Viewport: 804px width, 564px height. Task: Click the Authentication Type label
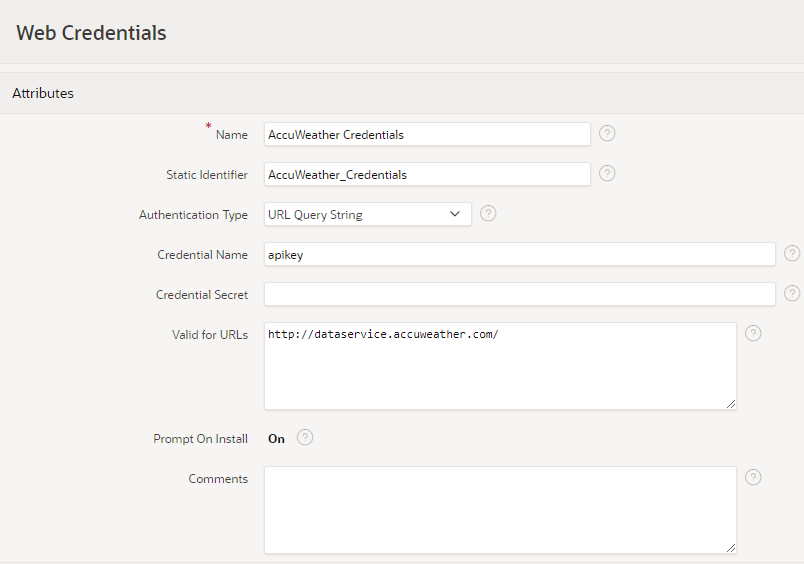point(193,215)
